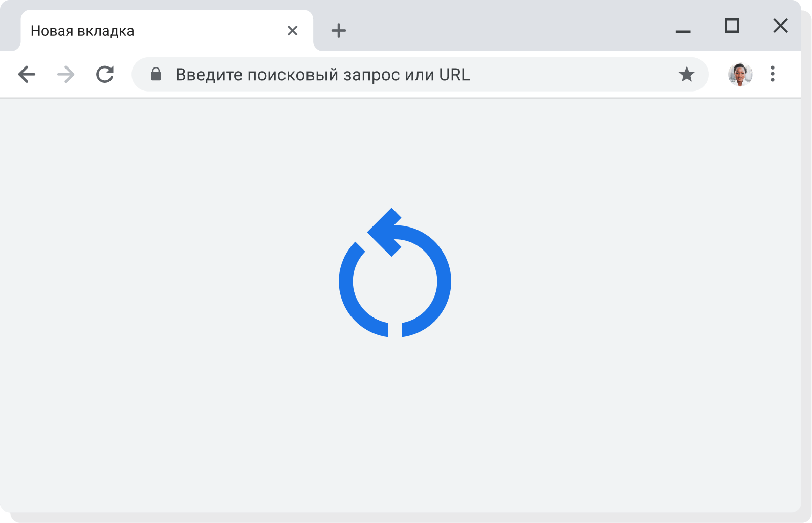
Task: Click the Forward navigation arrow
Action: pos(65,75)
